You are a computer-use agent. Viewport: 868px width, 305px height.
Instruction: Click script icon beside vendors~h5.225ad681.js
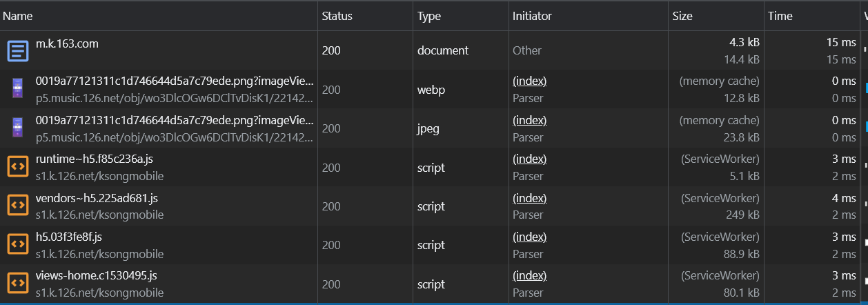[17, 206]
